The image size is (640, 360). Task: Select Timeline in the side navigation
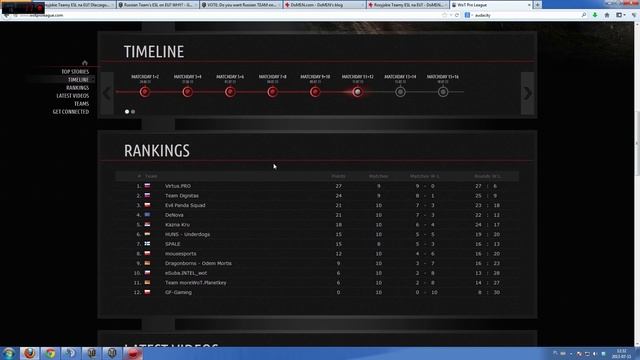(78, 80)
